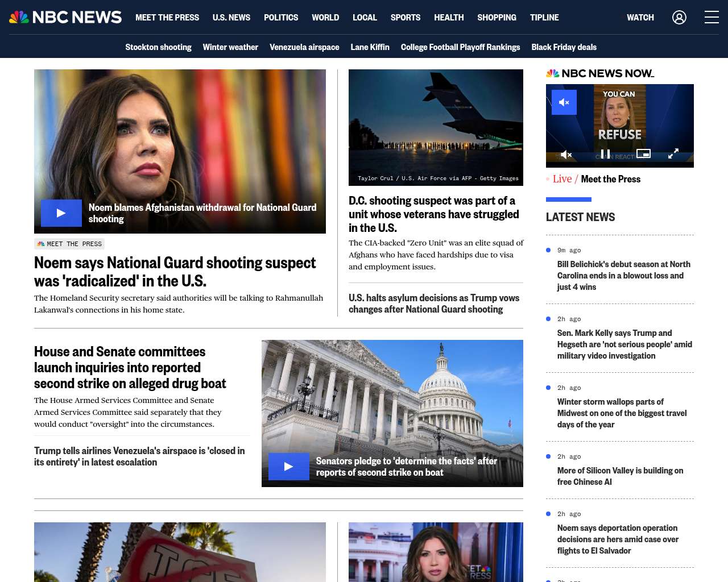This screenshot has width=728, height=582.
Task: Expand the hamburger navigation menu
Action: tap(712, 18)
